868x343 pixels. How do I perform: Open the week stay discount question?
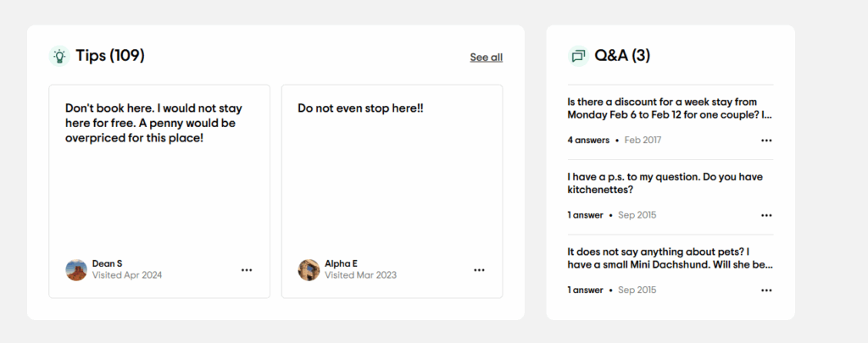(670, 108)
